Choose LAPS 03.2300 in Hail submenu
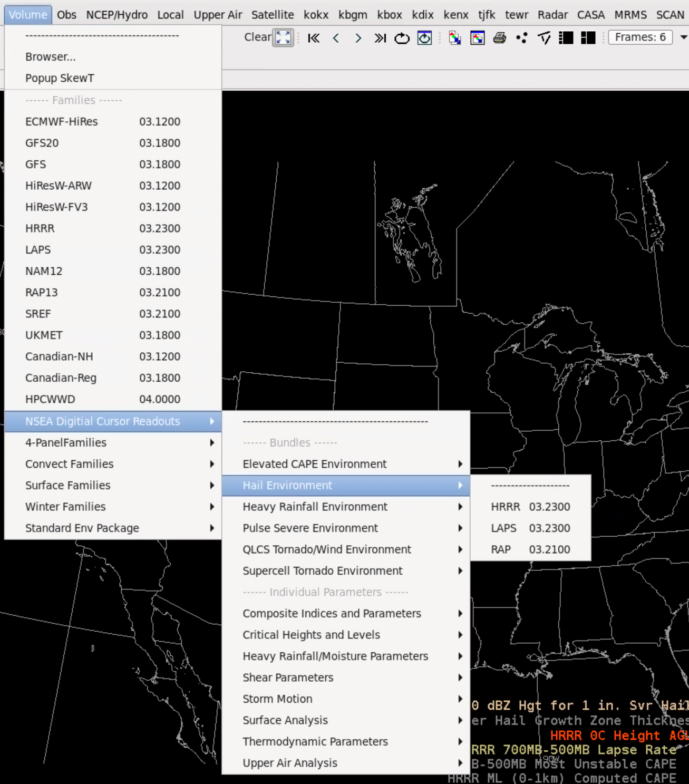The width and height of the screenshot is (689, 784). 530,528
